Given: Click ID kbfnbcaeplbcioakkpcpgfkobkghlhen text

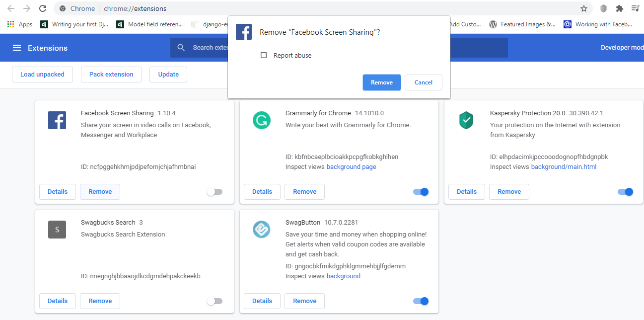Looking at the screenshot, I should coord(342,157).
